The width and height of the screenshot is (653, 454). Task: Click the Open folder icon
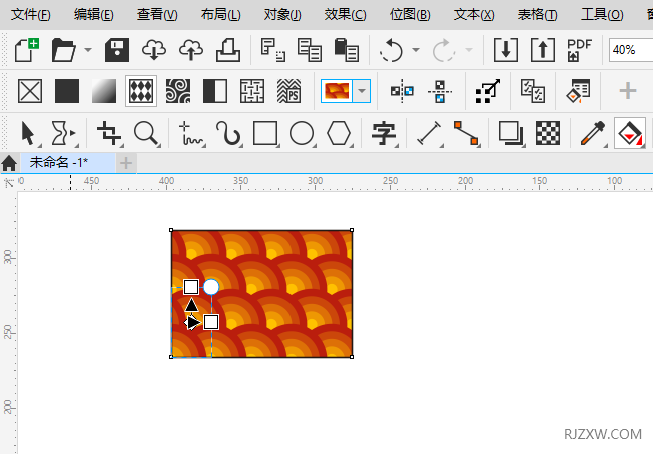pos(64,50)
